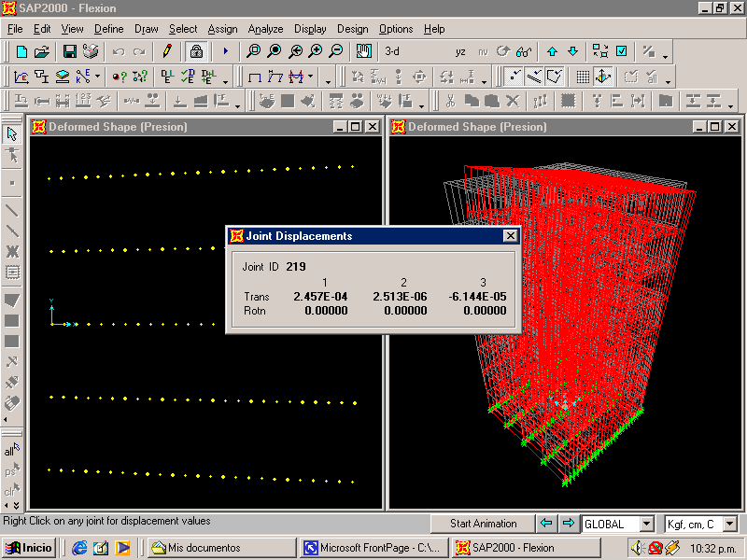
Task: Open Set Elements checkmark icon
Action: tap(622, 51)
